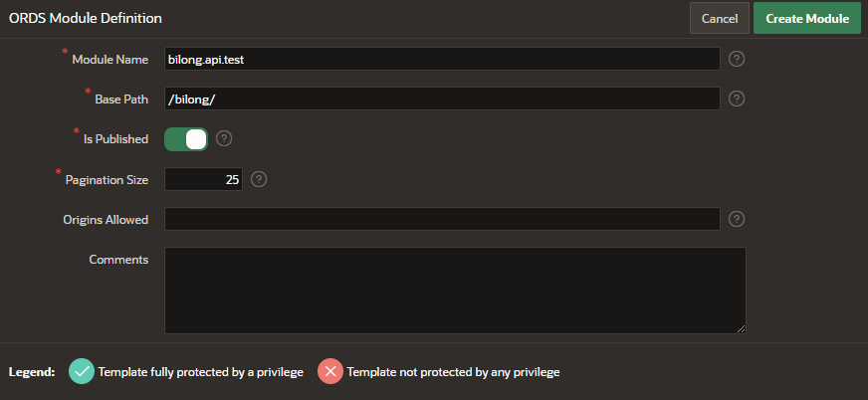Viewport: 868px width, 400px height.
Task: Click the empty Origins Allowed field
Action: point(442,219)
